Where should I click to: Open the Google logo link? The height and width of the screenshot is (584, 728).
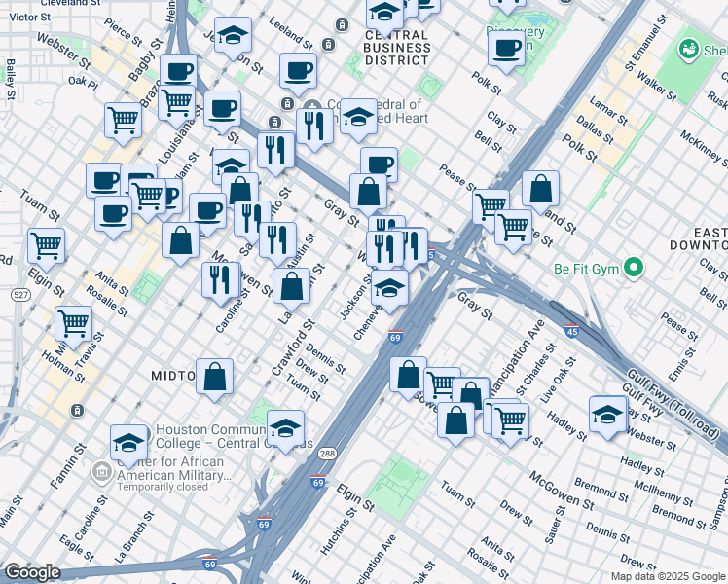pos(32,573)
